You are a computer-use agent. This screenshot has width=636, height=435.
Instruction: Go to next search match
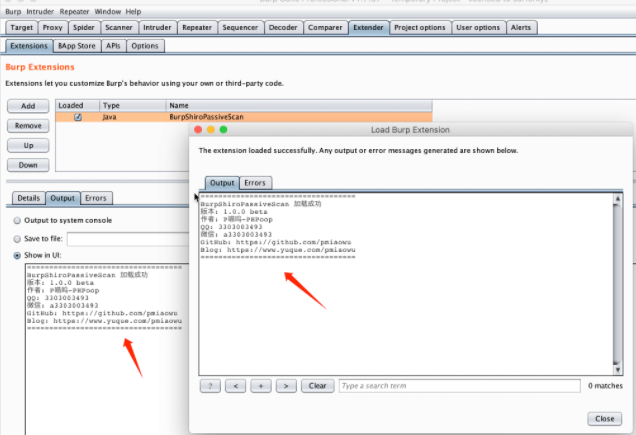286,386
